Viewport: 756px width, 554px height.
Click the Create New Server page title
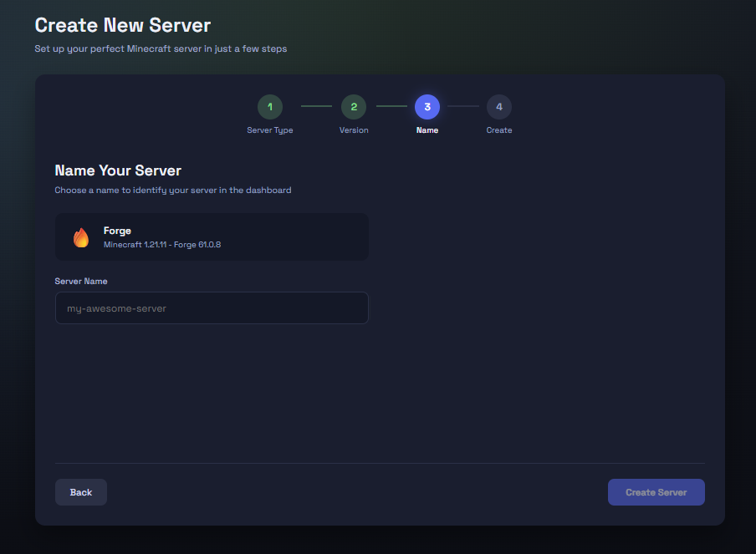coord(122,25)
